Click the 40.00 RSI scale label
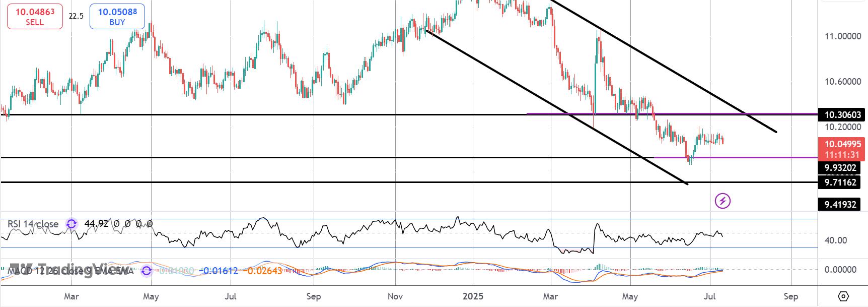Screen dimensions: 868x307 point(835,240)
